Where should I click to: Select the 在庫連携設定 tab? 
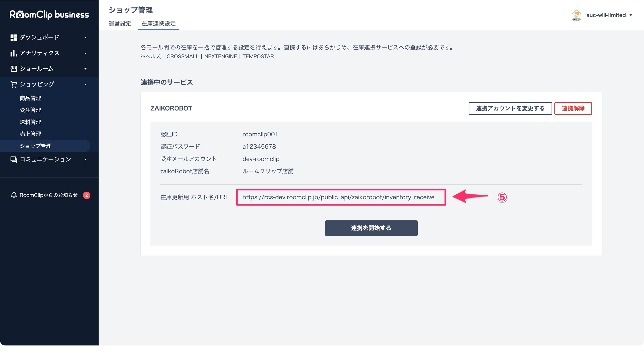coord(158,24)
